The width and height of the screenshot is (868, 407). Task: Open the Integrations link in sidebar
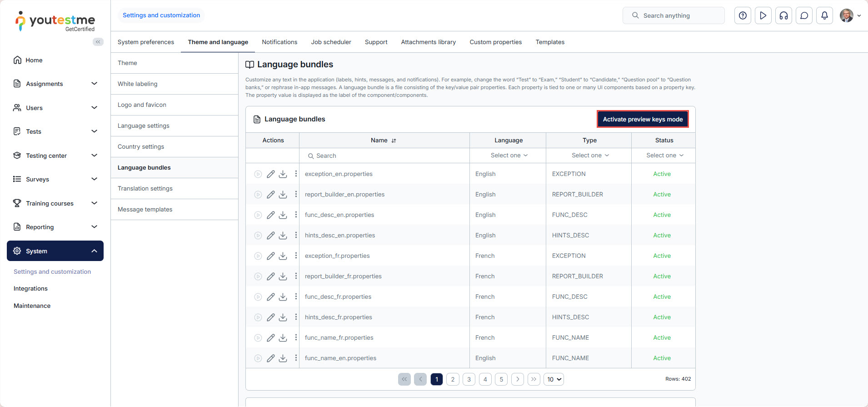(x=30, y=288)
